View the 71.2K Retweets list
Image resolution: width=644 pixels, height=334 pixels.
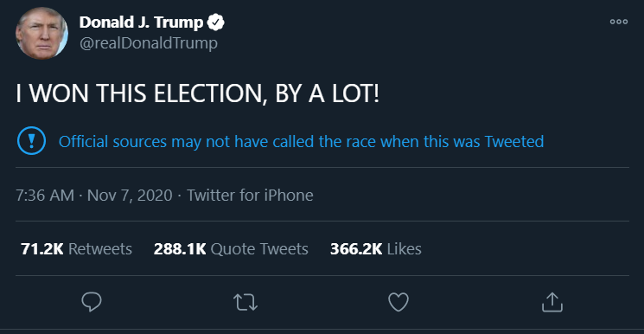click(x=76, y=249)
